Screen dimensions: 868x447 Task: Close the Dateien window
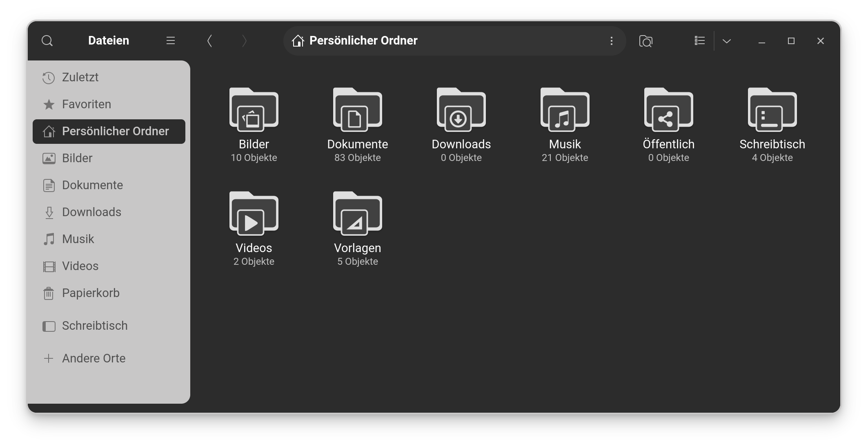pos(821,41)
